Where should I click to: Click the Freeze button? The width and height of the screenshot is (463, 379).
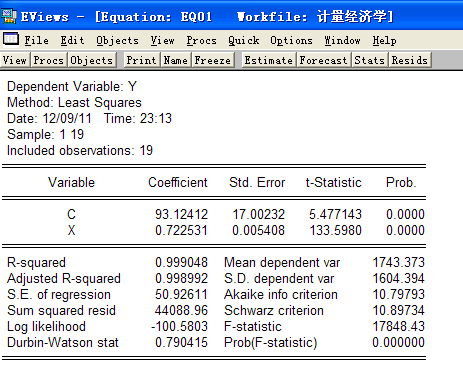(x=213, y=60)
